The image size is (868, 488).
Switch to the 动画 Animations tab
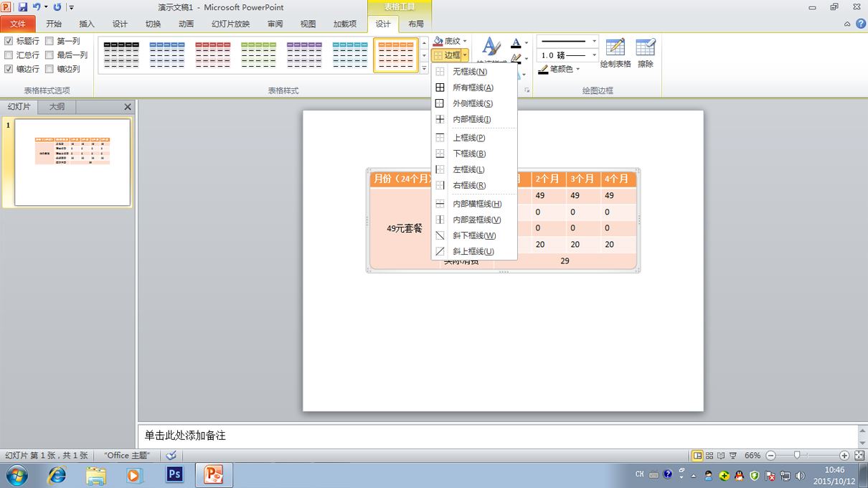(x=186, y=24)
